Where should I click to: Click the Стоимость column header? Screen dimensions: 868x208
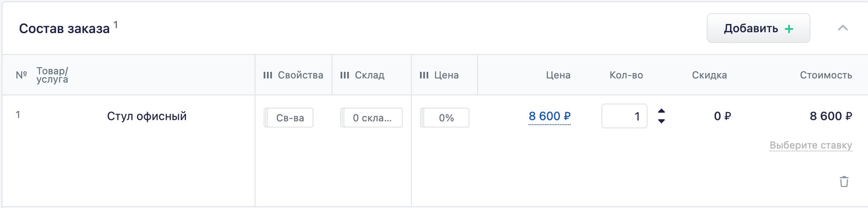pyautogui.click(x=826, y=75)
